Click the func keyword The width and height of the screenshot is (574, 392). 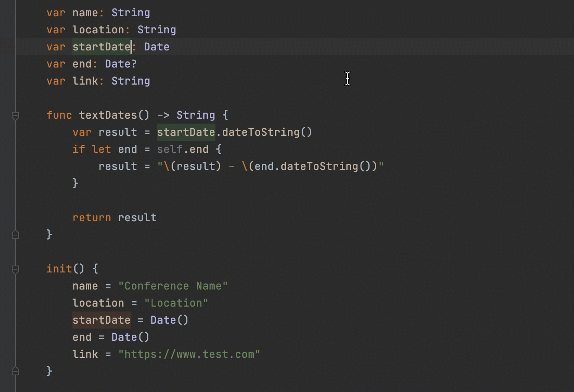click(59, 115)
